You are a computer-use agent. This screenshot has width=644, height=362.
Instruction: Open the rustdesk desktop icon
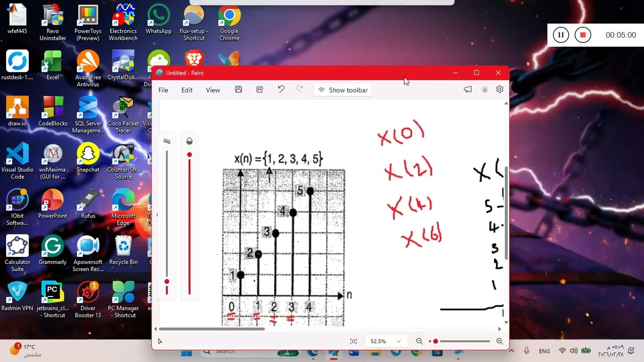click(x=17, y=65)
